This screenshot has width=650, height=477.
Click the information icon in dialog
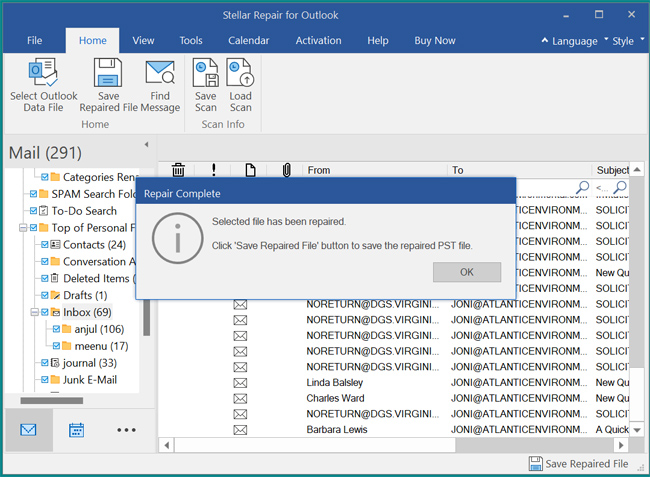pyautogui.click(x=177, y=238)
